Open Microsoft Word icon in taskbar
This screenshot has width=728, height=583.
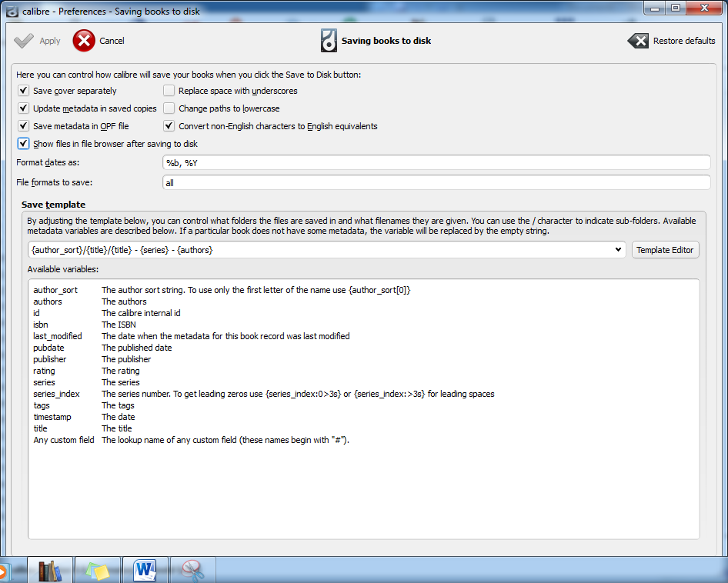pyautogui.click(x=145, y=571)
